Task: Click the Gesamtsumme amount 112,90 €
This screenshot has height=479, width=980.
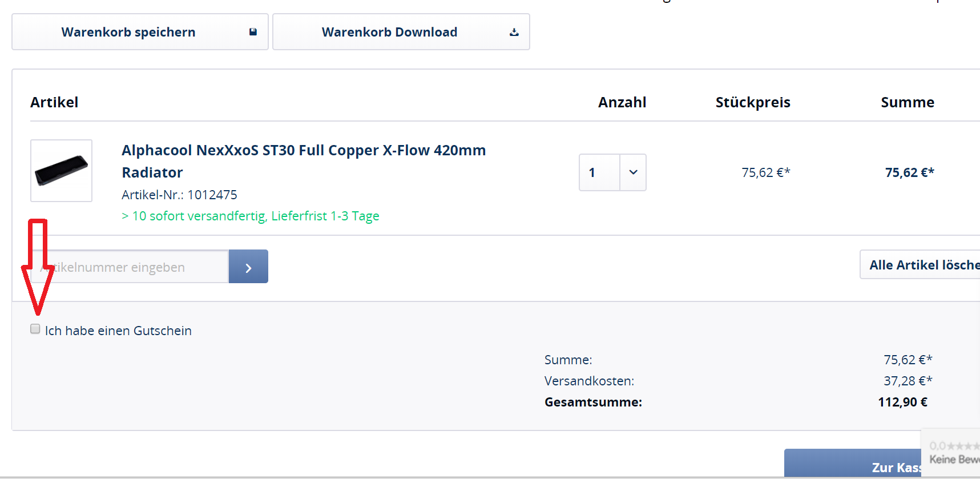Action: click(902, 402)
